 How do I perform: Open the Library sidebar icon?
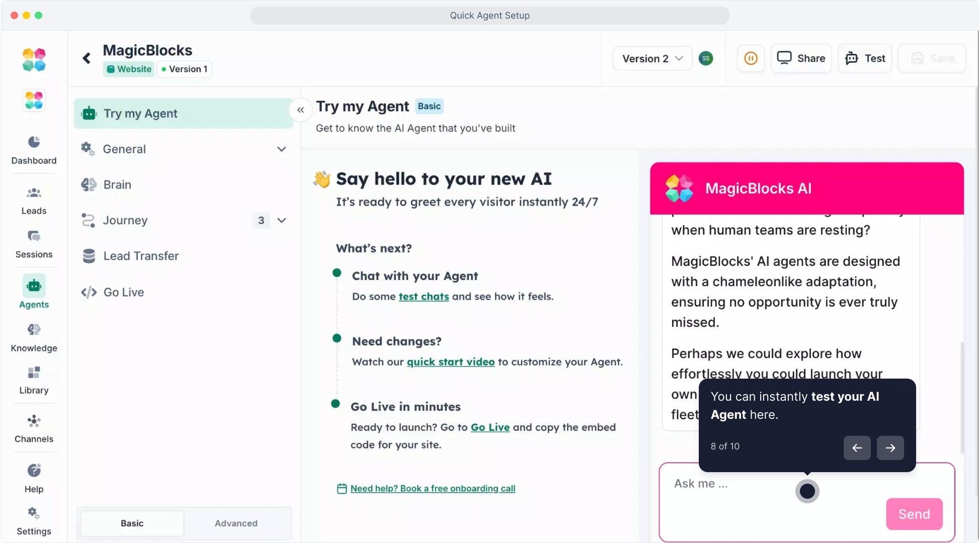(x=34, y=373)
